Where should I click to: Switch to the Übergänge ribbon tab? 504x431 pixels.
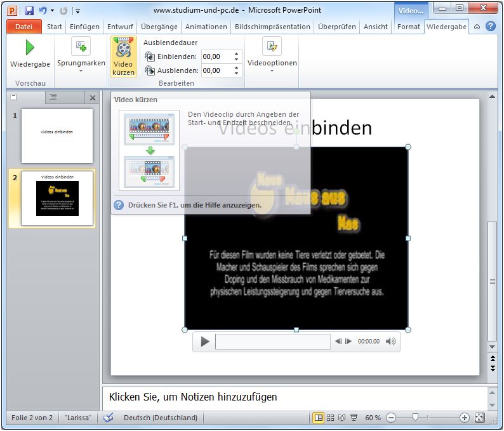click(159, 27)
